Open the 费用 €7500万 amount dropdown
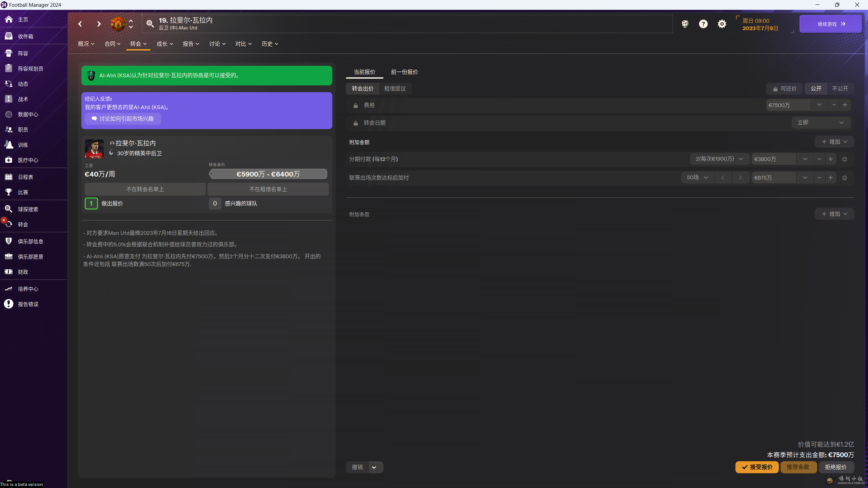The width and height of the screenshot is (868, 488). (x=819, y=105)
